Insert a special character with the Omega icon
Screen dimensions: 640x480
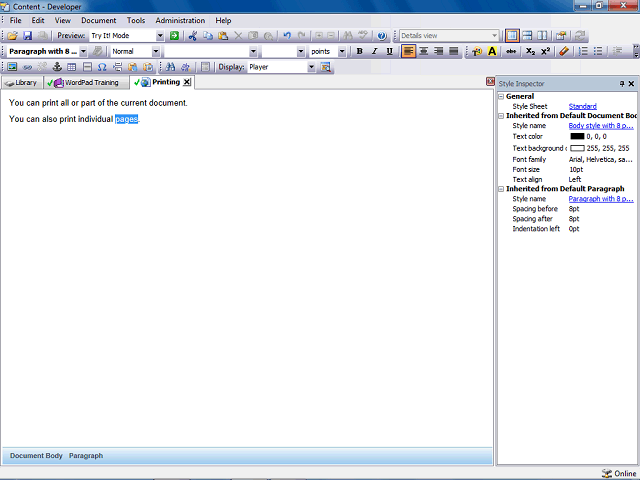102,67
